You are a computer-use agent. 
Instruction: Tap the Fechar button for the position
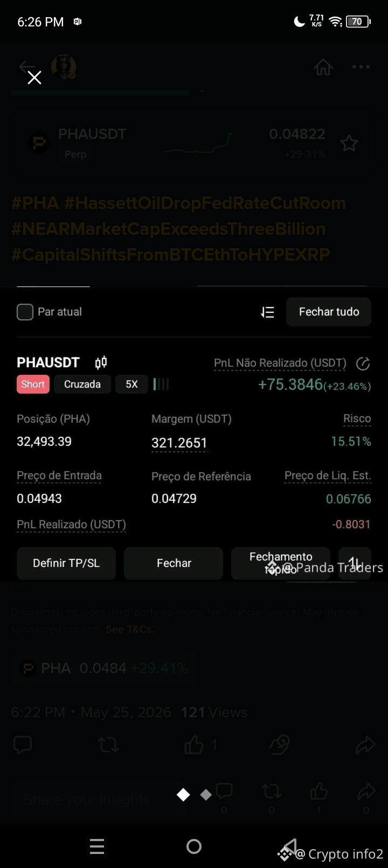pos(174,563)
